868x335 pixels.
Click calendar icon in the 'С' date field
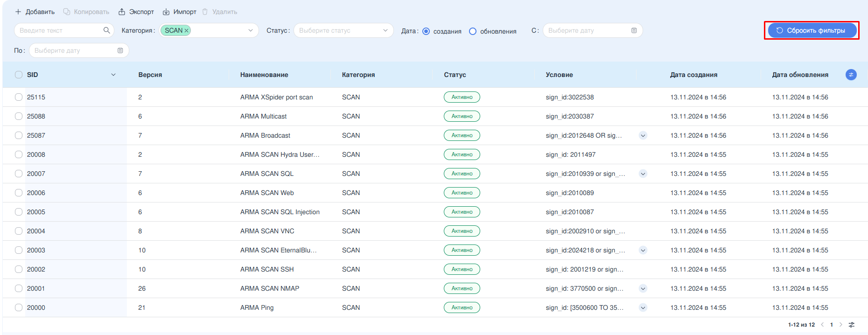coord(634,31)
